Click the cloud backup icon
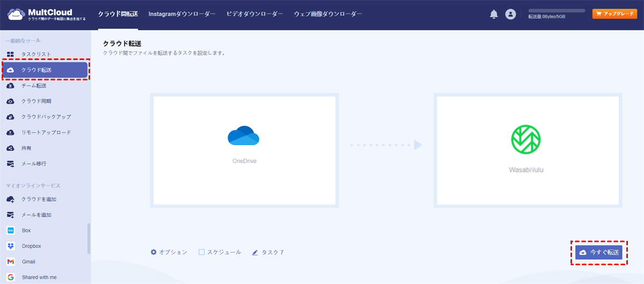Screen dimensions: 644x284 click(x=10, y=117)
